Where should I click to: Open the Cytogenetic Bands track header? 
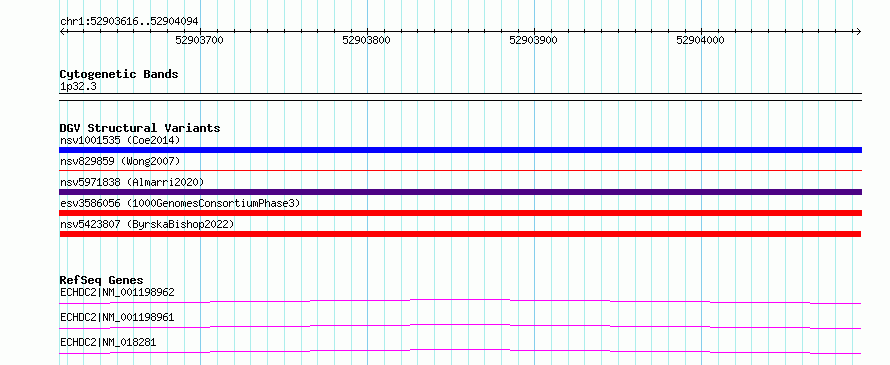coord(119,74)
